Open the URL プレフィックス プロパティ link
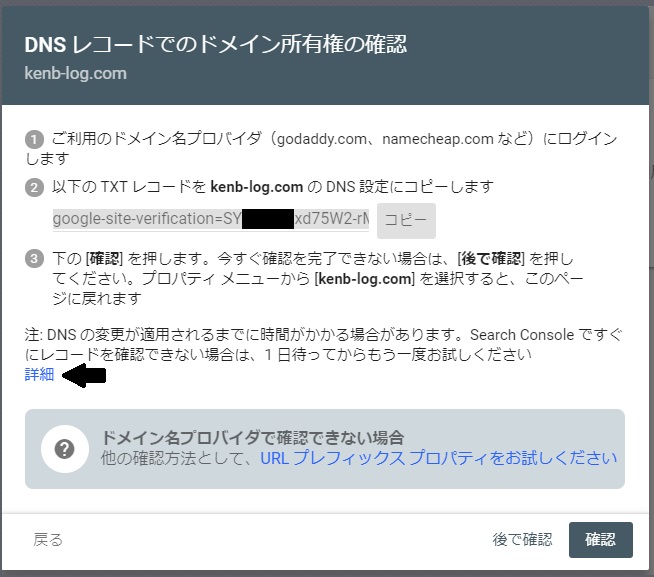This screenshot has width=654, height=577. pos(438,458)
